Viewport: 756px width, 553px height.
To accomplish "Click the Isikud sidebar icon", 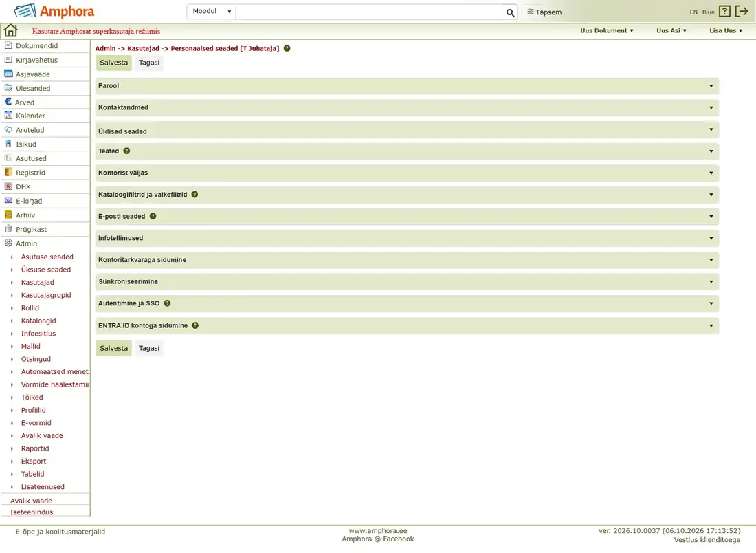I will point(8,144).
